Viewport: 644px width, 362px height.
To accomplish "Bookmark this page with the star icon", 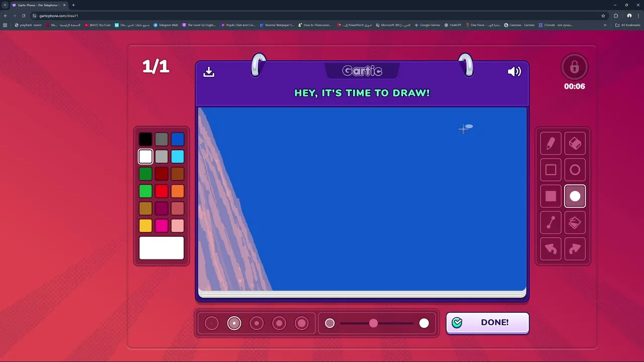I will click(603, 16).
